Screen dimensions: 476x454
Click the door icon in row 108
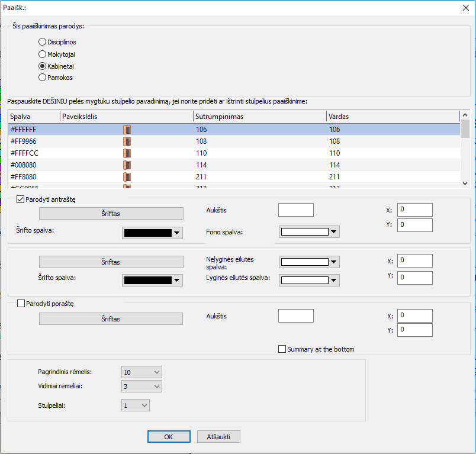[x=127, y=141]
